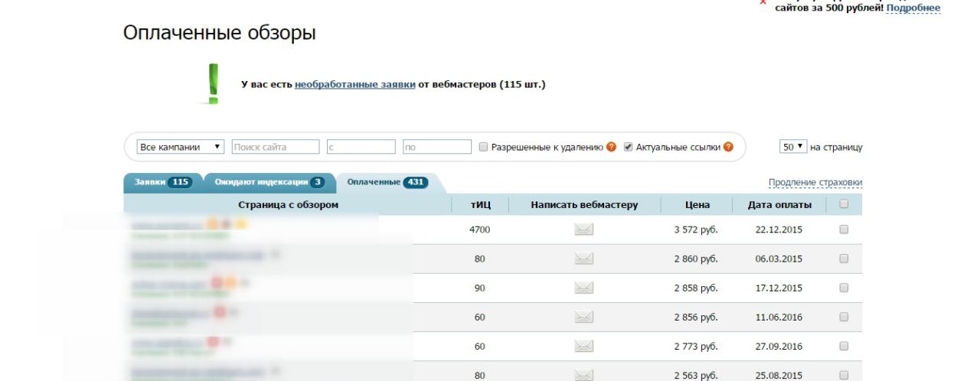Follow the Подробнее link in the banner
The height and width of the screenshot is (381, 980).
coord(913,8)
